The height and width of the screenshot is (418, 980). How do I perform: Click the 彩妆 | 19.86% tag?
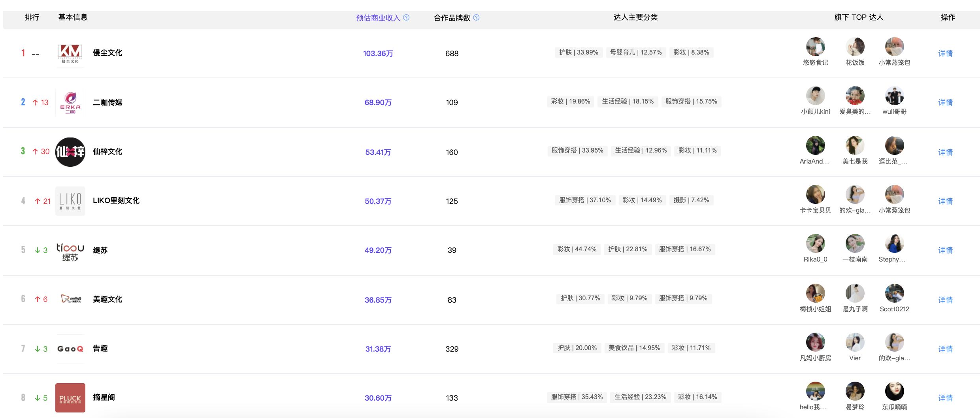point(571,101)
